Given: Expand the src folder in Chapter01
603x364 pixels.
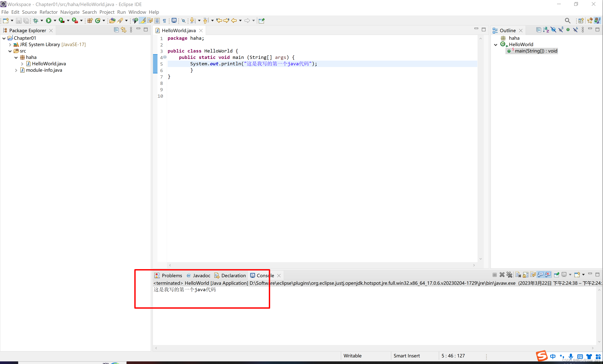Looking at the screenshot, I should coord(9,51).
